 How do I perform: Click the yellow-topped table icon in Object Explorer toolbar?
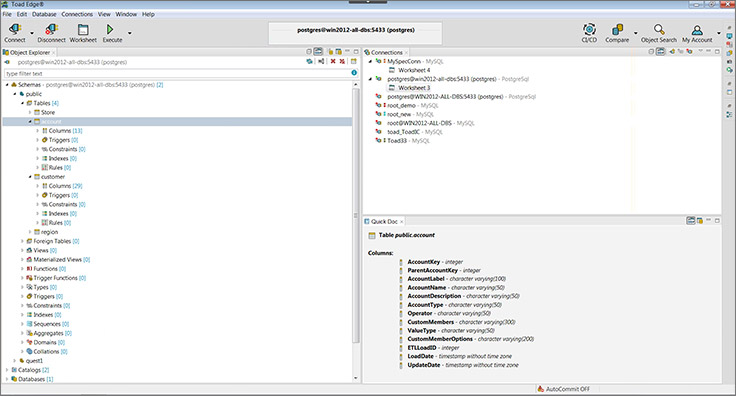[x=353, y=61]
